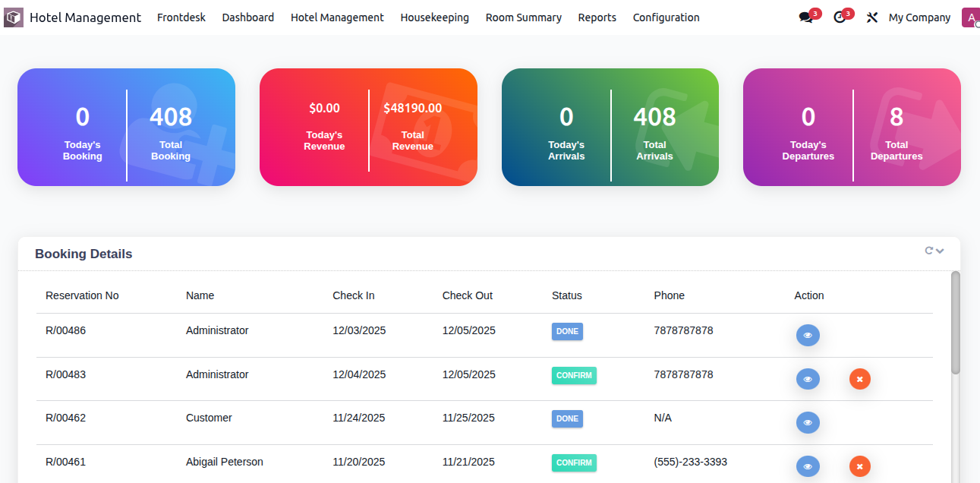Open the chat messages icon

click(805, 17)
